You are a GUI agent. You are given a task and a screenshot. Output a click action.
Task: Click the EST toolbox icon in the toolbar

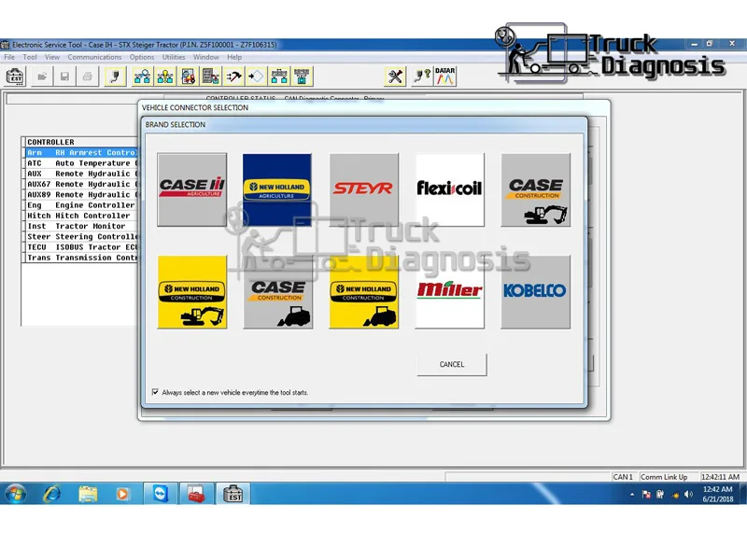pos(15,77)
